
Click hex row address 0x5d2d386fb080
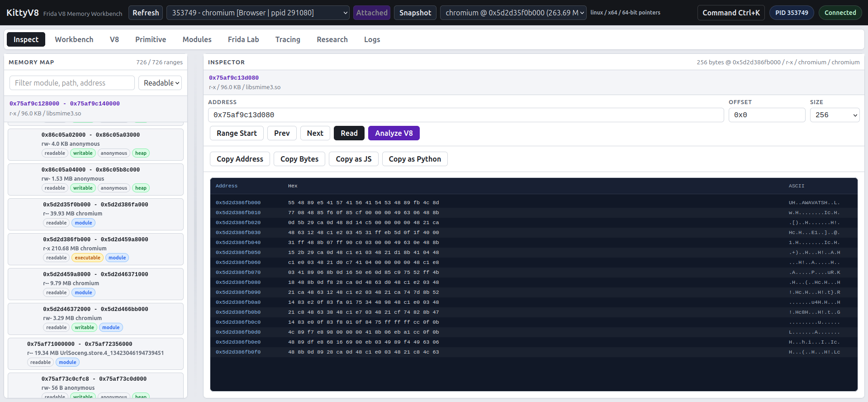pos(238,282)
